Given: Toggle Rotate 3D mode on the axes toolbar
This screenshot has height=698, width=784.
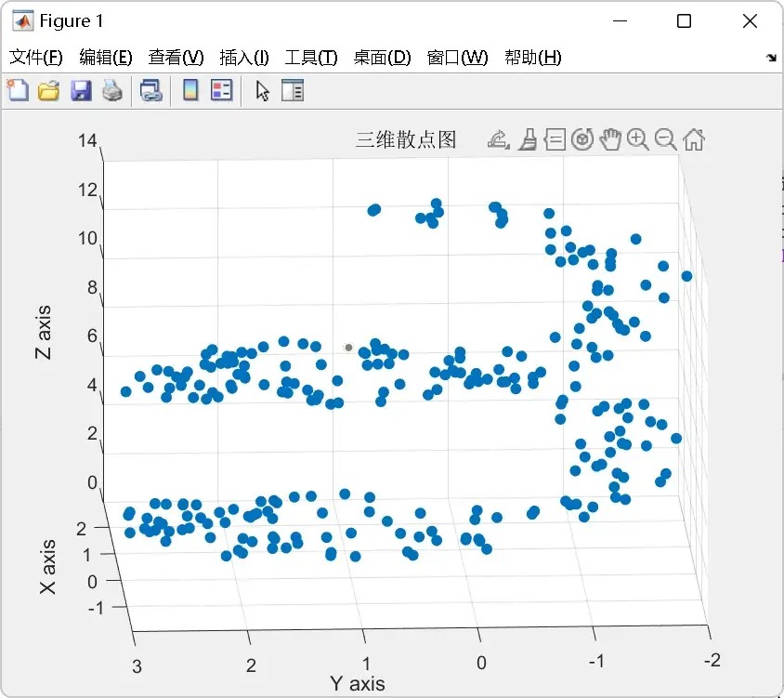Looking at the screenshot, I should pyautogui.click(x=581, y=139).
